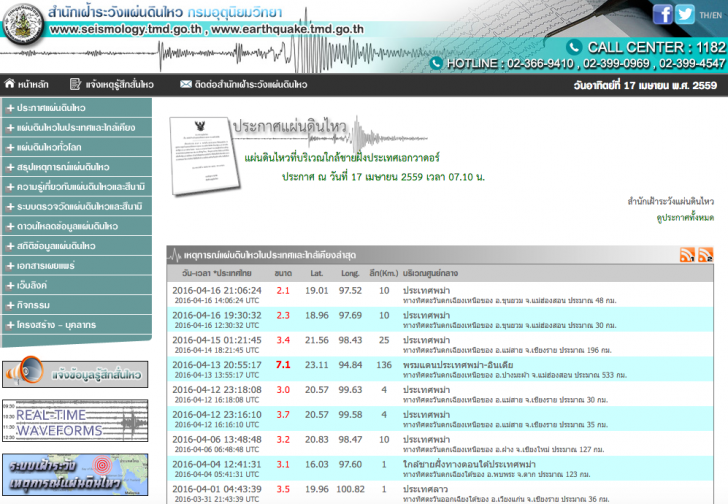
Task: Click ใกล้ชายฝั่งทางตอนใต้ประเทศพม่า epicenter text
Action: 469,464
